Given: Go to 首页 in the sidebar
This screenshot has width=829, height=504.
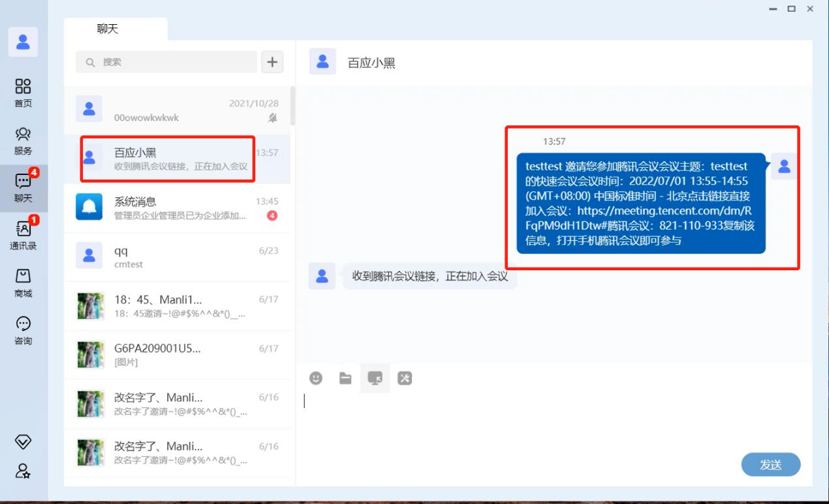Looking at the screenshot, I should click(23, 93).
